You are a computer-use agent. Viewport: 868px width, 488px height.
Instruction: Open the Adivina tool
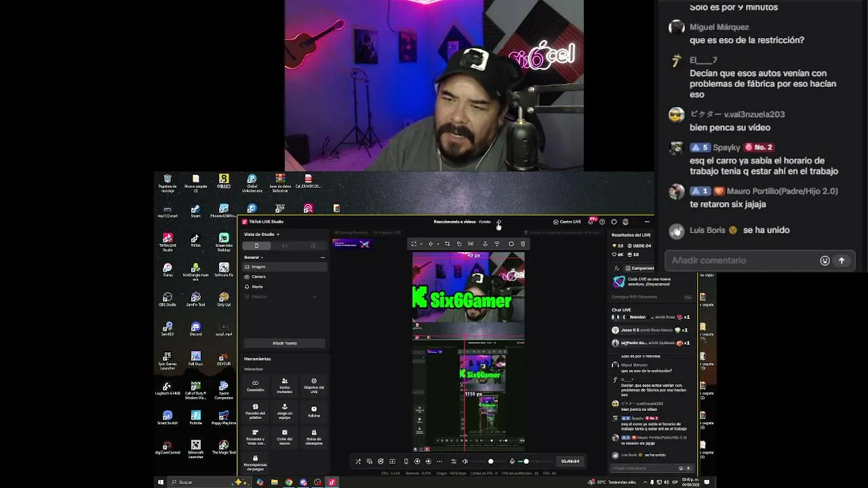[x=314, y=411]
